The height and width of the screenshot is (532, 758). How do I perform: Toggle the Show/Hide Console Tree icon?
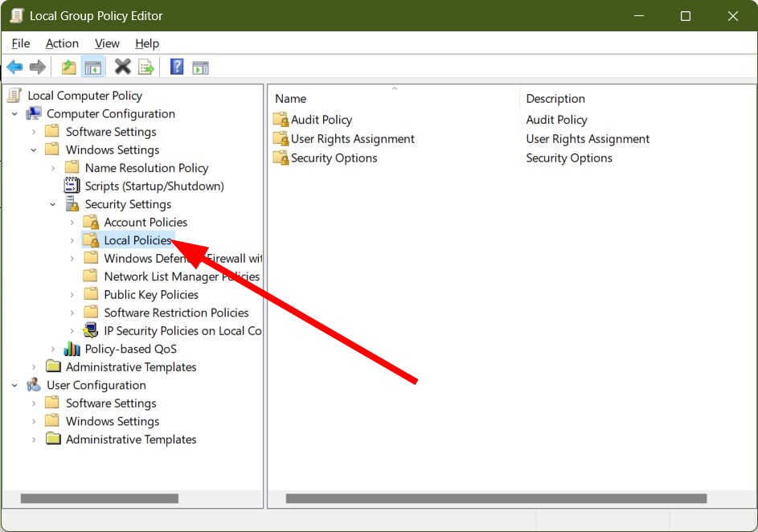(x=92, y=68)
